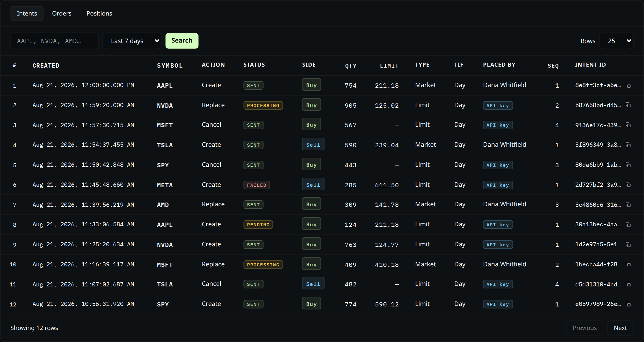Click the INTENT ID column header
The image size is (644, 342).
pyautogui.click(x=590, y=65)
